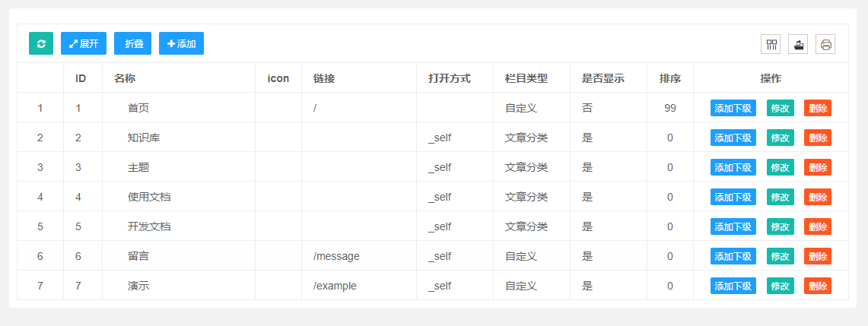Image resolution: width=868 pixels, height=326 pixels.
Task: Click the print table icon
Action: 825,44
